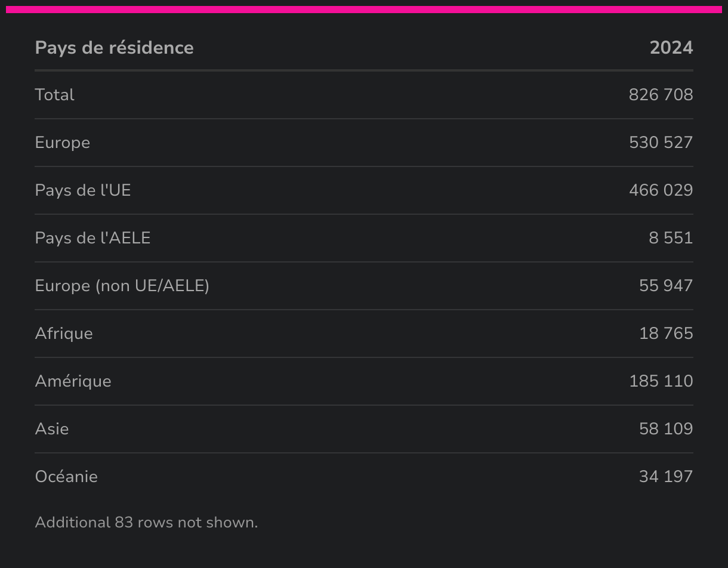Click the value 8 551
Image resolution: width=728 pixels, height=568 pixels.
[x=671, y=238]
